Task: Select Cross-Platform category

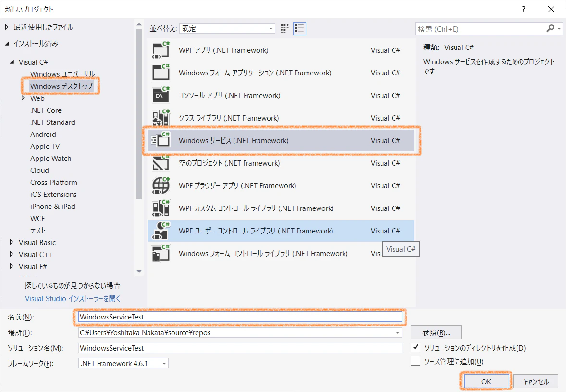Action: (x=53, y=182)
